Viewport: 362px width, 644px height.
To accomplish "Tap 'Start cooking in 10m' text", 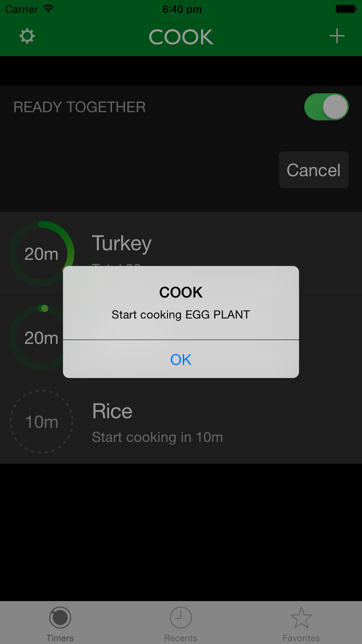I will (157, 437).
